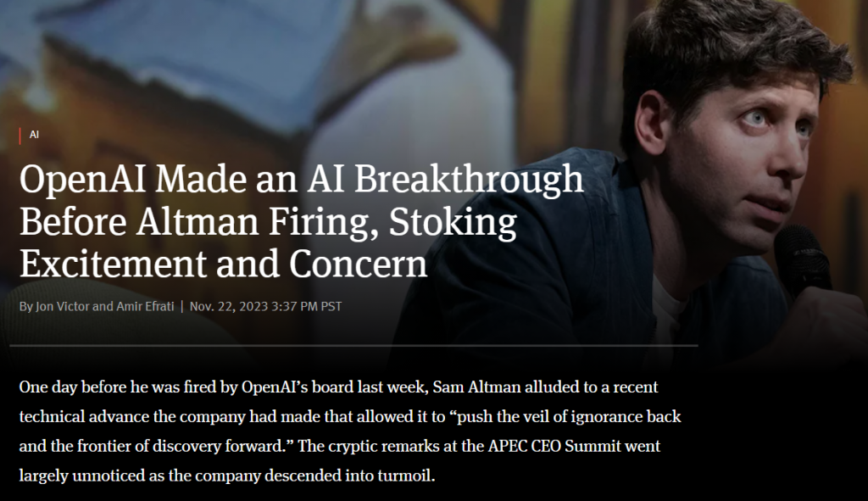Click the pipe separator after the byline
868x501 pixels.
[182, 306]
